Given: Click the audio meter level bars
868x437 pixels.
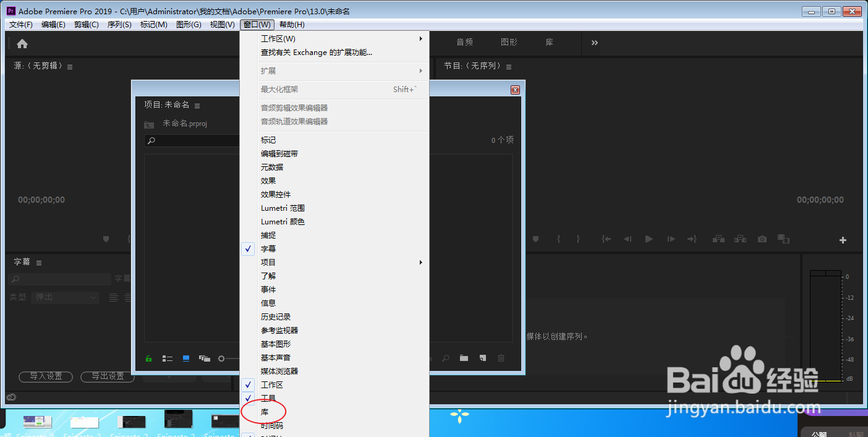Looking at the screenshot, I should 826,326.
